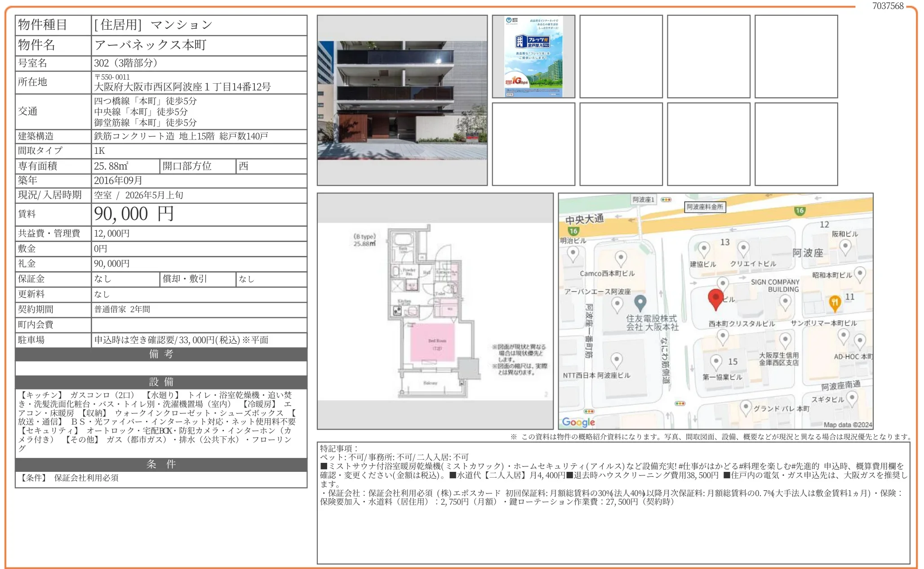Click the orange restaurant marker on map
Image resolution: width=924 pixels, height=569 pixels.
point(834,302)
